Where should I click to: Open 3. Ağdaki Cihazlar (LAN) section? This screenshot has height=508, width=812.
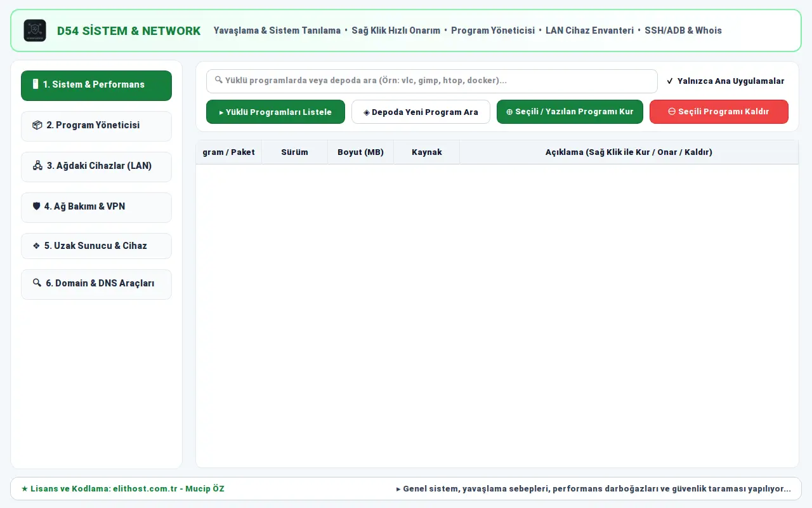tap(96, 166)
